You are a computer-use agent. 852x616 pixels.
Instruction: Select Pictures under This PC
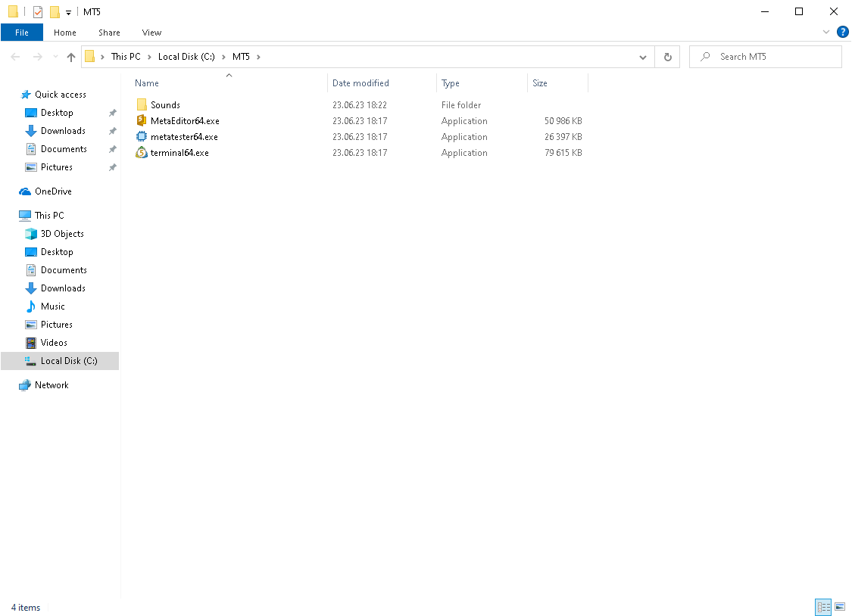[57, 325]
